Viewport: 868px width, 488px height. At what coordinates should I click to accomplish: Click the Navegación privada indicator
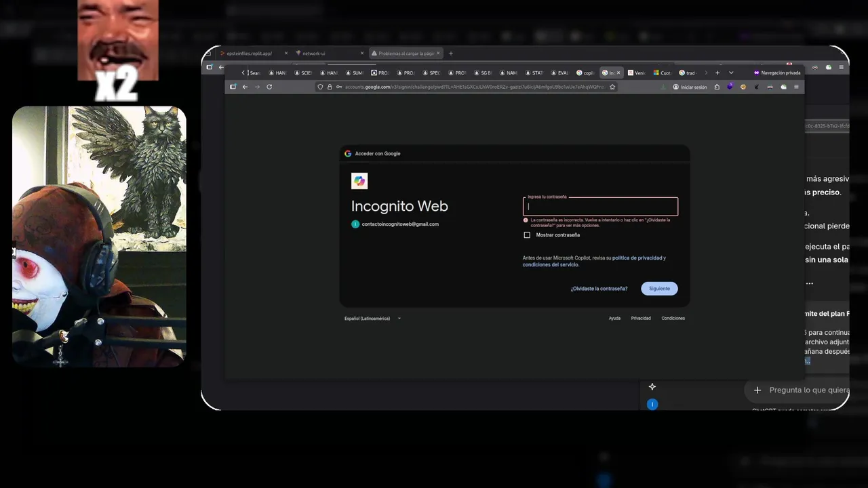coord(777,73)
